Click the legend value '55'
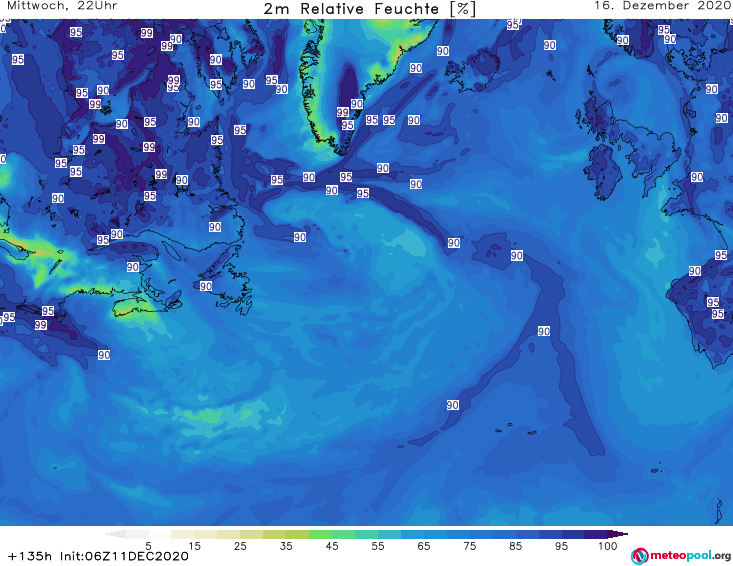The image size is (733, 566). [x=377, y=545]
